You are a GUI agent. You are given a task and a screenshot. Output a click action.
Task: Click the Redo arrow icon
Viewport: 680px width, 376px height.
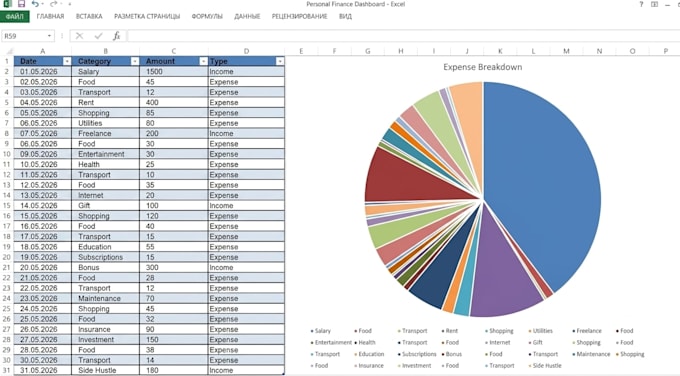coord(53,4)
